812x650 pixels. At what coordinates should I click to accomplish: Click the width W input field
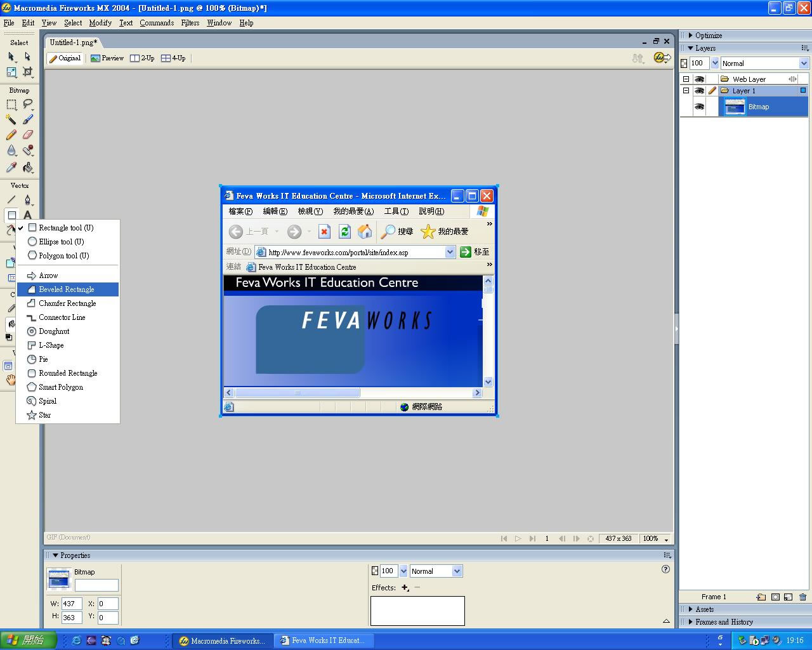72,604
